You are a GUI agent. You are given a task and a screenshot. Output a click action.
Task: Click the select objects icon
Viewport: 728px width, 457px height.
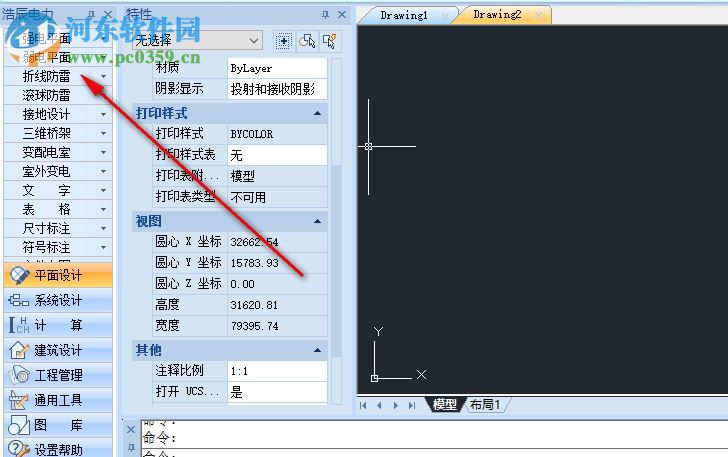click(307, 41)
